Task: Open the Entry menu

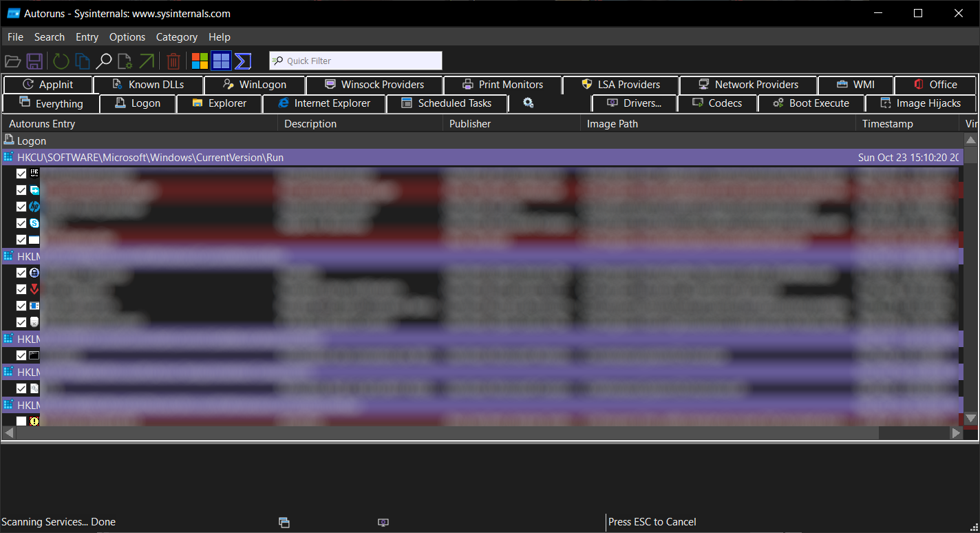Action: pos(87,37)
